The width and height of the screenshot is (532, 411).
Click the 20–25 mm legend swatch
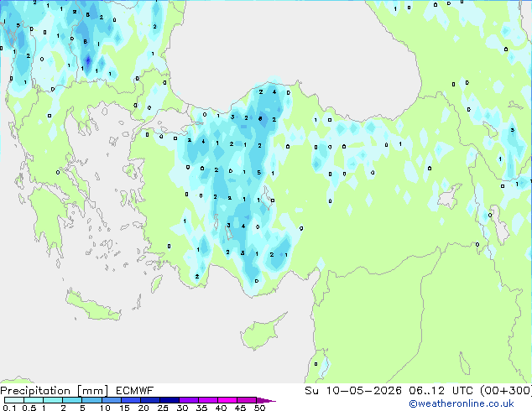149,400
